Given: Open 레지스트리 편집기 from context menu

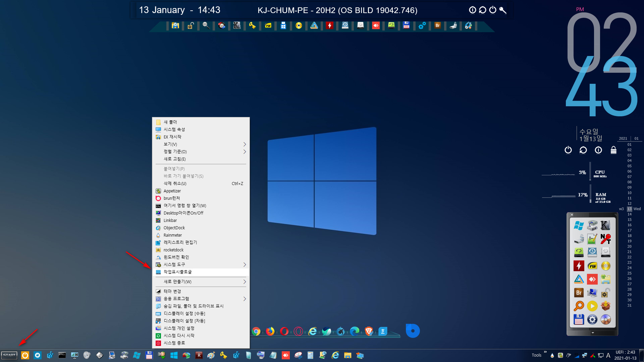Looking at the screenshot, I should coord(201,242).
